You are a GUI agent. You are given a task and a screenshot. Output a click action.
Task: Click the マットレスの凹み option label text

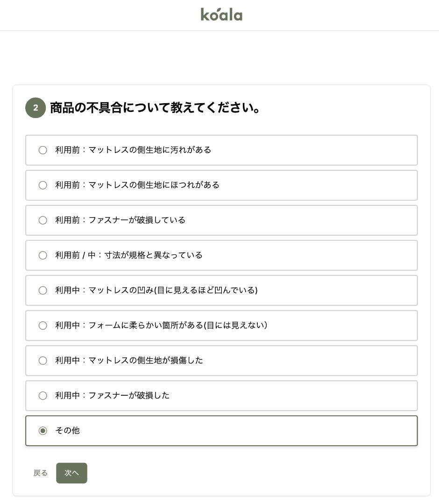(x=156, y=290)
